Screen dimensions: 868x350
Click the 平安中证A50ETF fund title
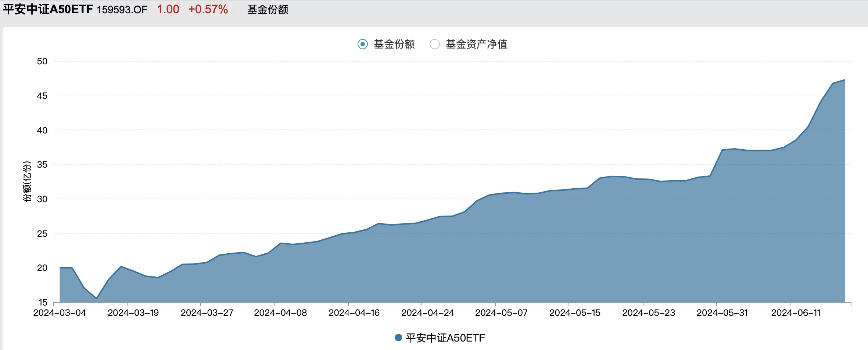point(48,9)
